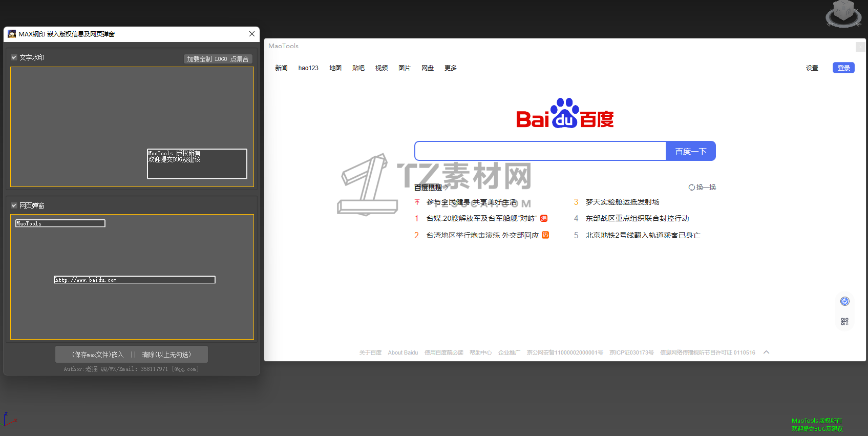Open 网盘 in Baidu navigation
The height and width of the screenshot is (436, 868).
428,68
